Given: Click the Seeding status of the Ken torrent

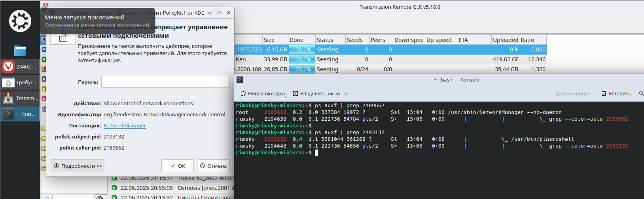Looking at the screenshot, I should pos(328,59).
